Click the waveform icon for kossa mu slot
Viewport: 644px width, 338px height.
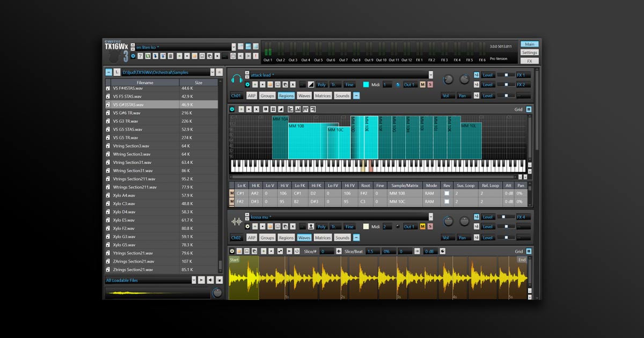pos(237,221)
